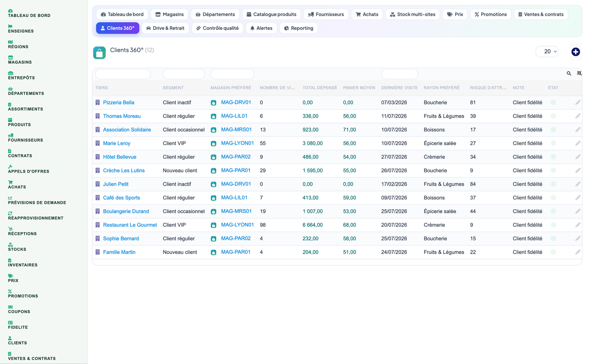This screenshot has width=589, height=364.
Task: Click the Magasin préféré filter input field
Action: [232, 74]
